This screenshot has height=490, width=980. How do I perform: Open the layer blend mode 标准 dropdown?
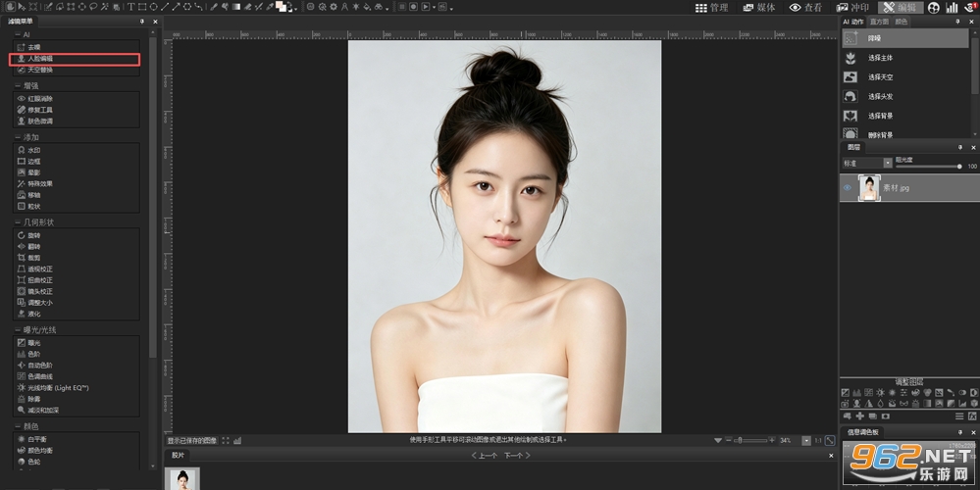click(866, 163)
